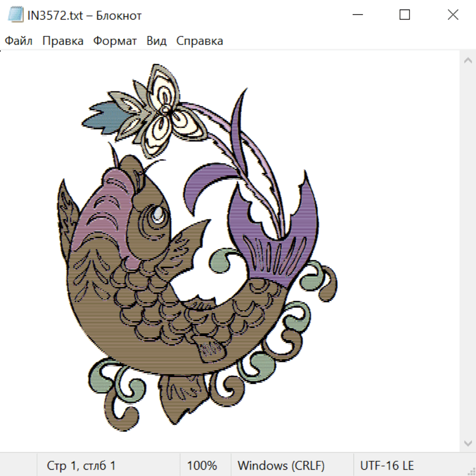476x476 pixels.
Task: Click the 'Стр 1, стлб 1' status field
Action: (x=81, y=465)
